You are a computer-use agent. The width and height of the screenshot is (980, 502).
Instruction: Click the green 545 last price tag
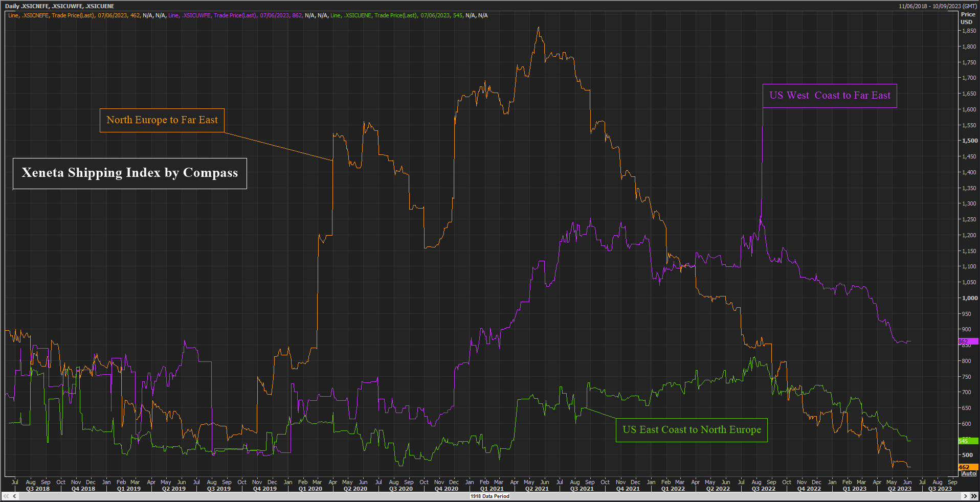pos(968,441)
